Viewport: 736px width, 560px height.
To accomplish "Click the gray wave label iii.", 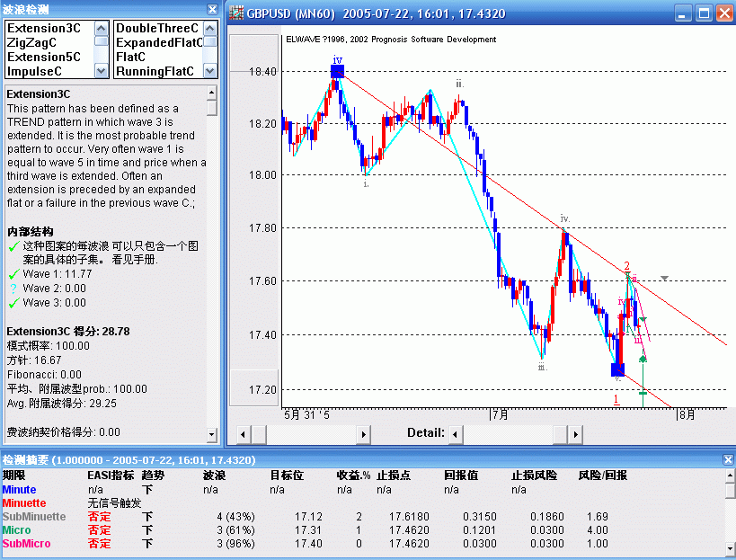I will click(542, 367).
